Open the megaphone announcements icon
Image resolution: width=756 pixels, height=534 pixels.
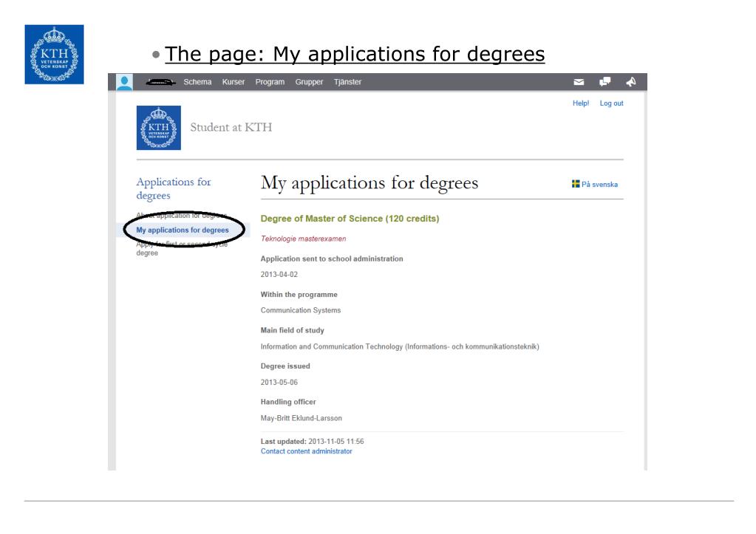pyautogui.click(x=630, y=82)
